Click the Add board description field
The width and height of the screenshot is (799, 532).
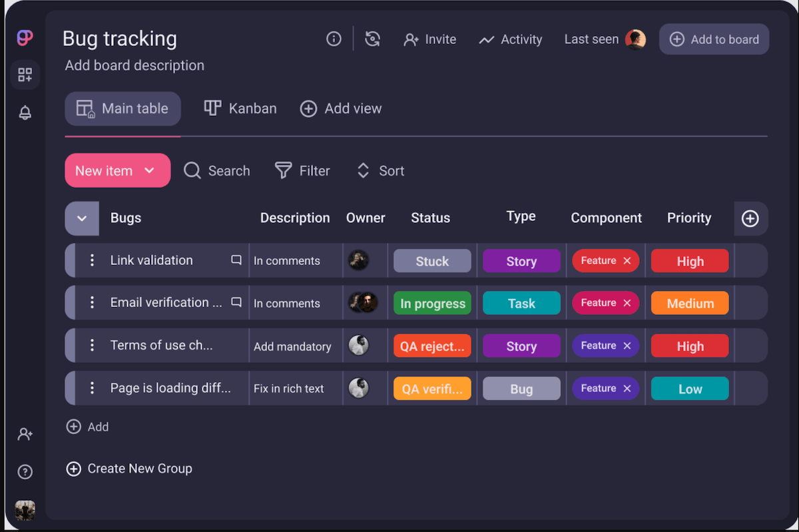coord(134,65)
